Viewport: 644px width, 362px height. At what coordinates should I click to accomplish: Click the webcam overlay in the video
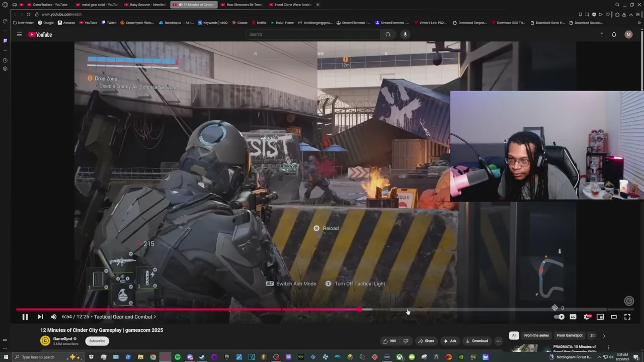pyautogui.click(x=547, y=146)
